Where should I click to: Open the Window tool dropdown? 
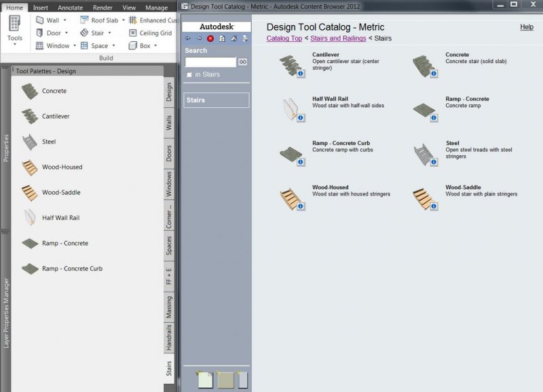[76, 45]
